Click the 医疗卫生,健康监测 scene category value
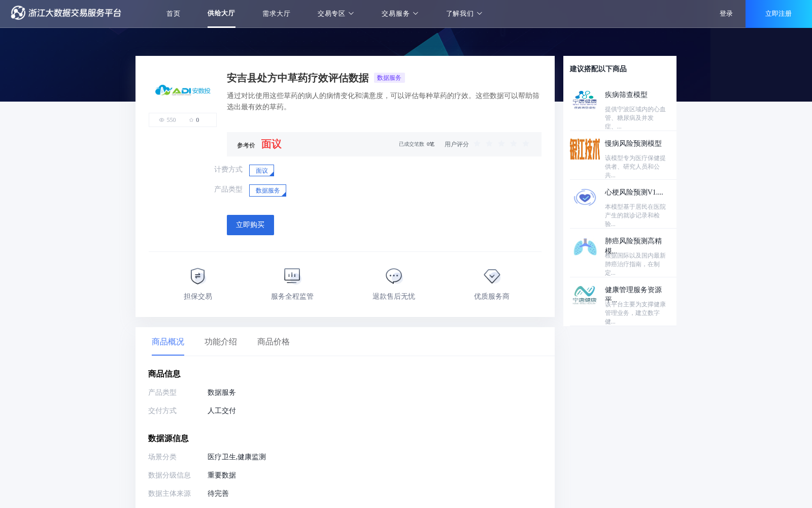The width and height of the screenshot is (812, 508). (236, 457)
